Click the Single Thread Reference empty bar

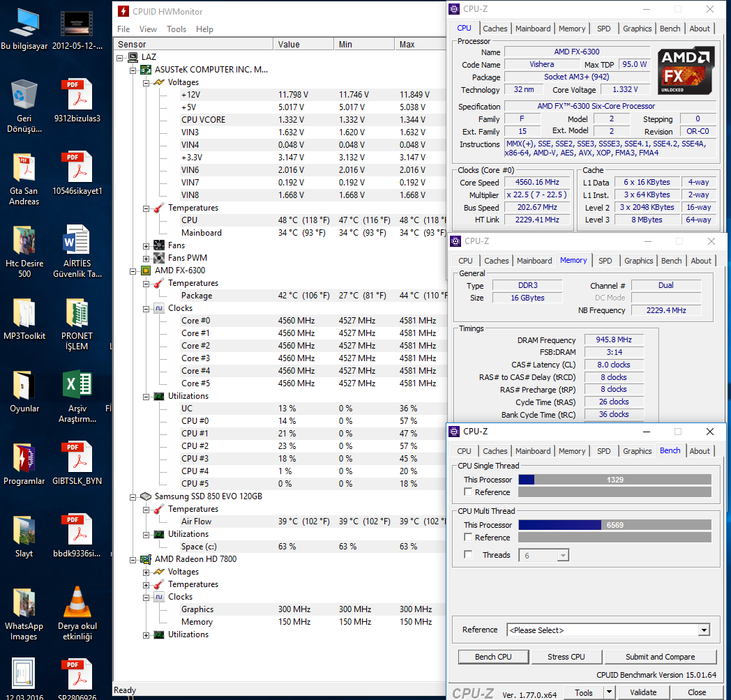pyautogui.click(x=615, y=492)
